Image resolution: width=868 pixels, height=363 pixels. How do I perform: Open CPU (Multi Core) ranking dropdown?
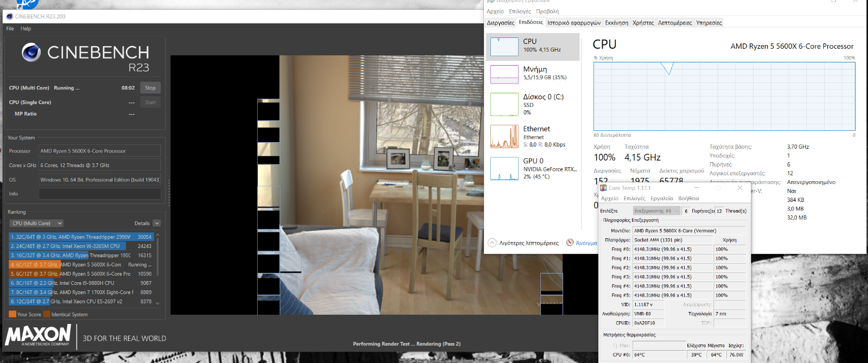coord(37,223)
